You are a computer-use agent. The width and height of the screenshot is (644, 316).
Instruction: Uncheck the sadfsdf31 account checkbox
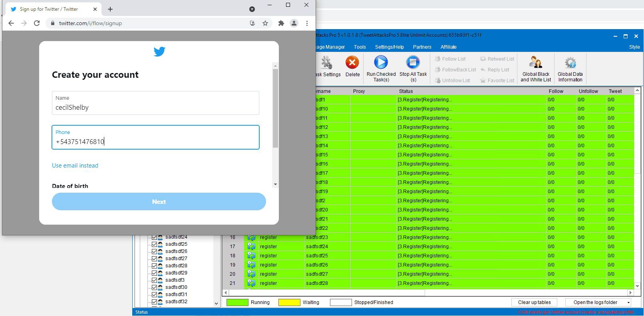[x=154, y=294]
